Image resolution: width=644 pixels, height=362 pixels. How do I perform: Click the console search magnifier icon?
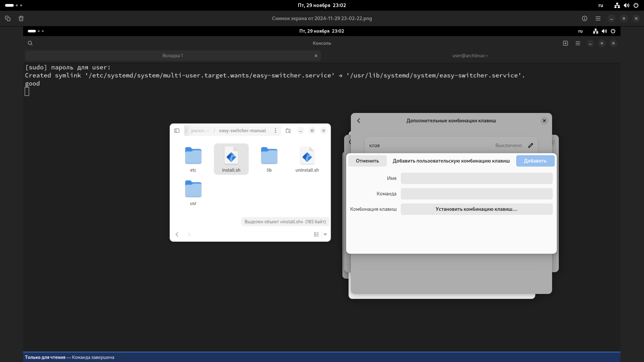coord(30,43)
